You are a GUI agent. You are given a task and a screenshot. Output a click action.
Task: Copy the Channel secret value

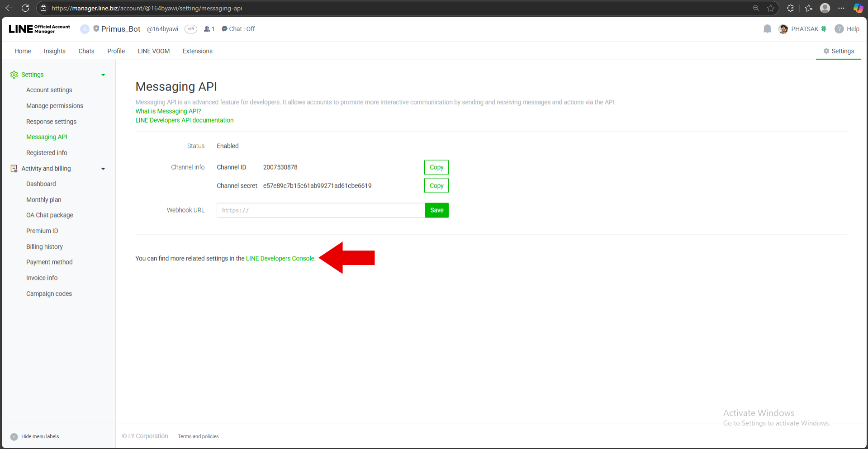(x=436, y=186)
